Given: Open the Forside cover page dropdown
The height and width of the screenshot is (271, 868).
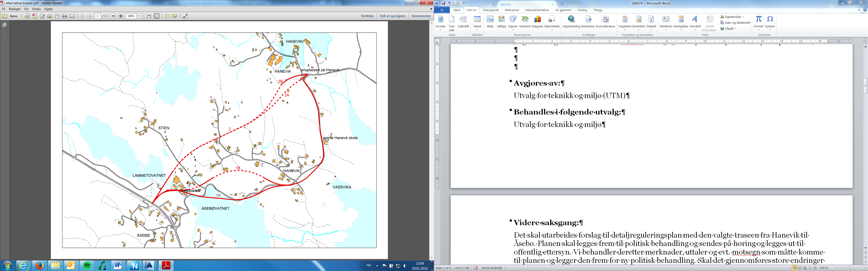Looking at the screenshot, I should 440,23.
